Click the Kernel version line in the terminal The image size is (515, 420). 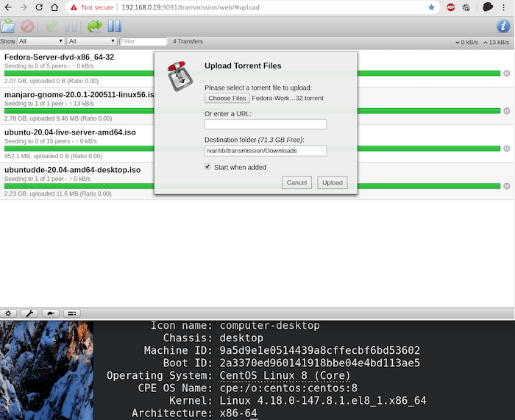tap(297, 401)
